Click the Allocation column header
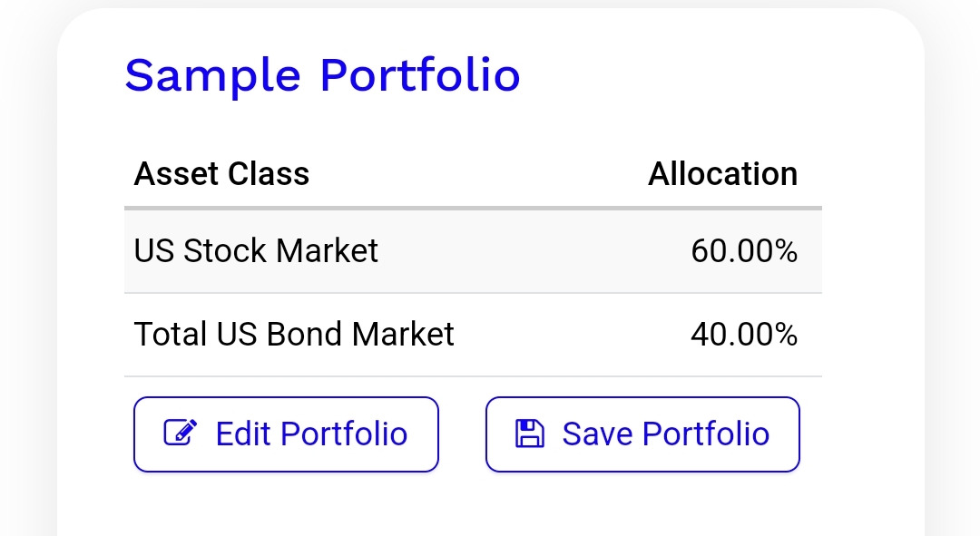This screenshot has width=980, height=536. pyautogui.click(x=722, y=173)
